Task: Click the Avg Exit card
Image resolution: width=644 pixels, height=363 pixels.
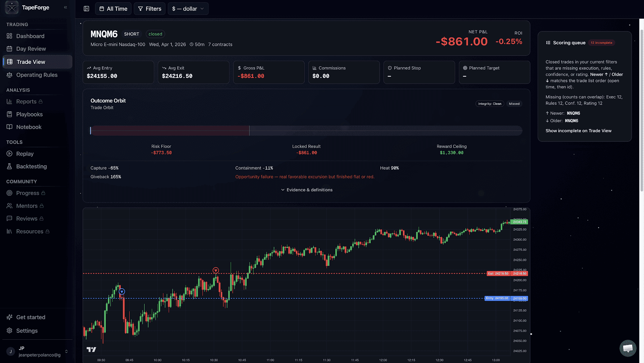Action: point(194,72)
